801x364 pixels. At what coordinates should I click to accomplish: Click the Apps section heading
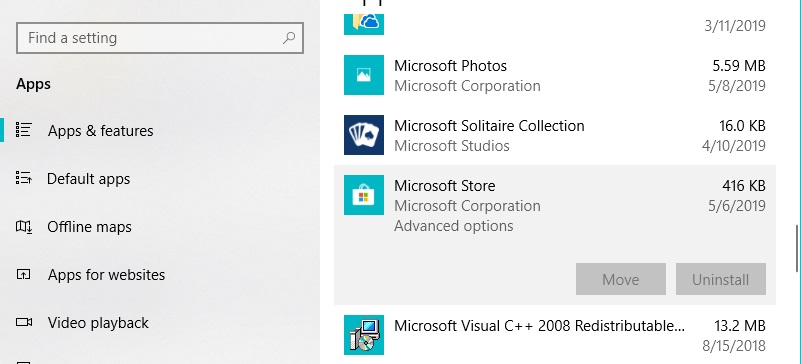point(33,84)
